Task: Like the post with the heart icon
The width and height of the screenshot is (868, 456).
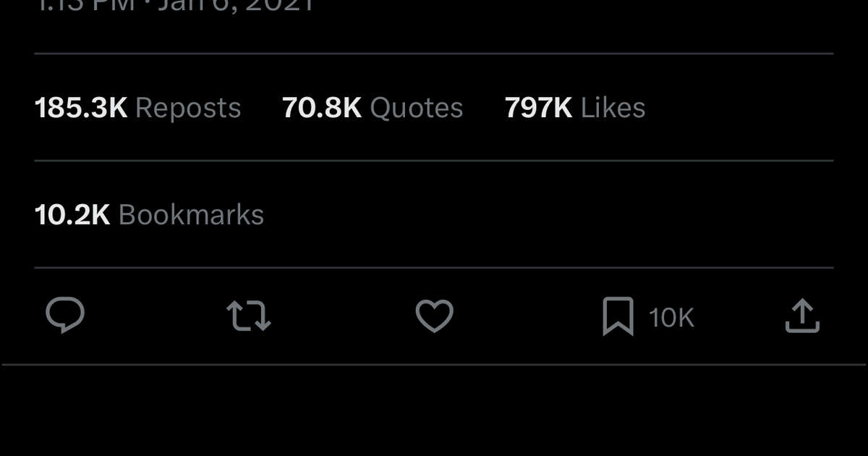Action: coord(434,316)
